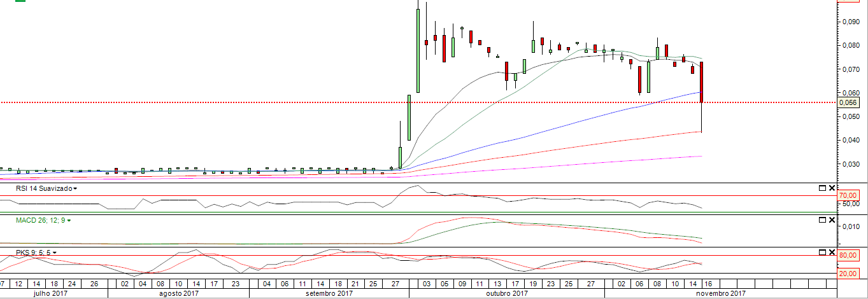Select the novembro 2017 month label
The height and width of the screenshot is (299, 868).
721,293
